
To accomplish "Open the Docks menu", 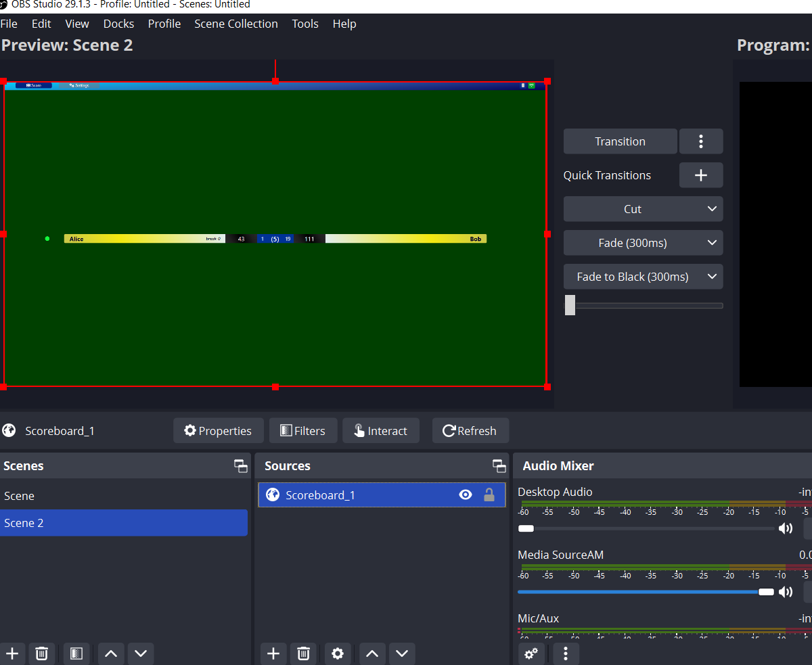I will pos(118,24).
